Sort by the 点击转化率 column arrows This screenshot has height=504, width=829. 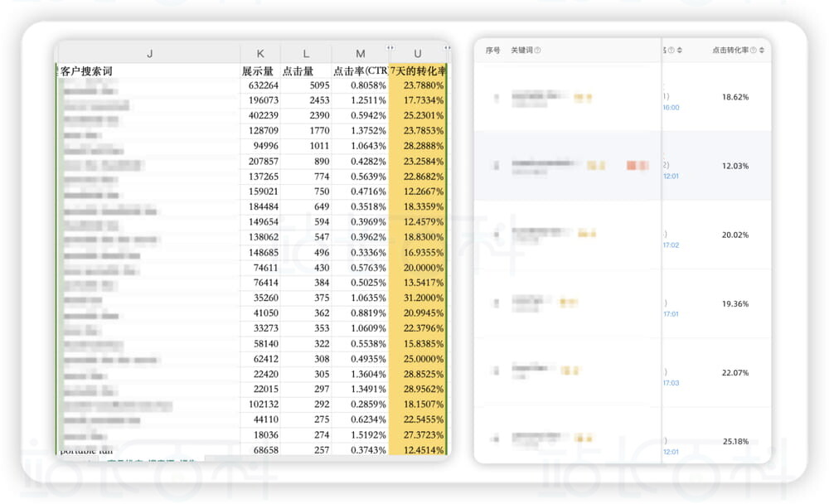coord(762,51)
